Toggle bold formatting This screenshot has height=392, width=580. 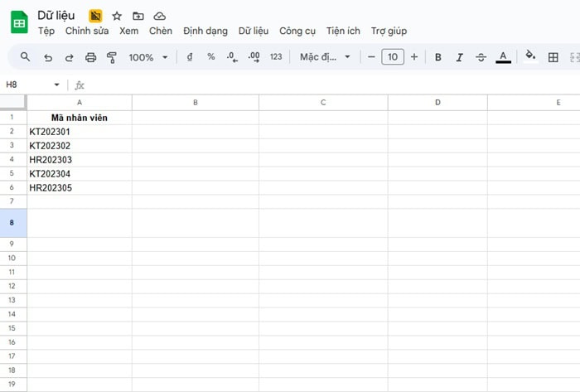click(x=437, y=57)
